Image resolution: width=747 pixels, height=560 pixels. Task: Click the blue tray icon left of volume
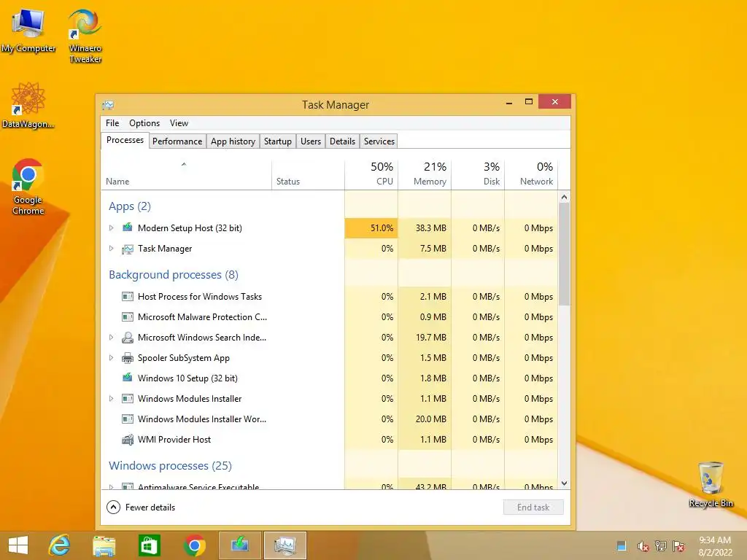point(622,545)
